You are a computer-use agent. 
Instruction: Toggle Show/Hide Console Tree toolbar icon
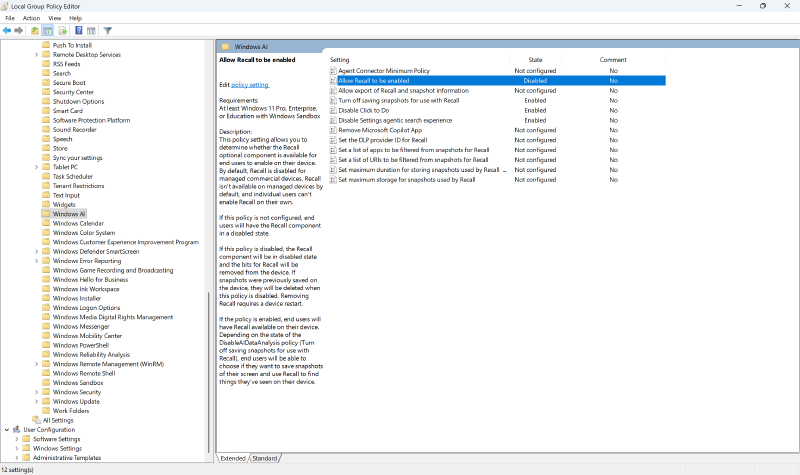[x=47, y=31]
